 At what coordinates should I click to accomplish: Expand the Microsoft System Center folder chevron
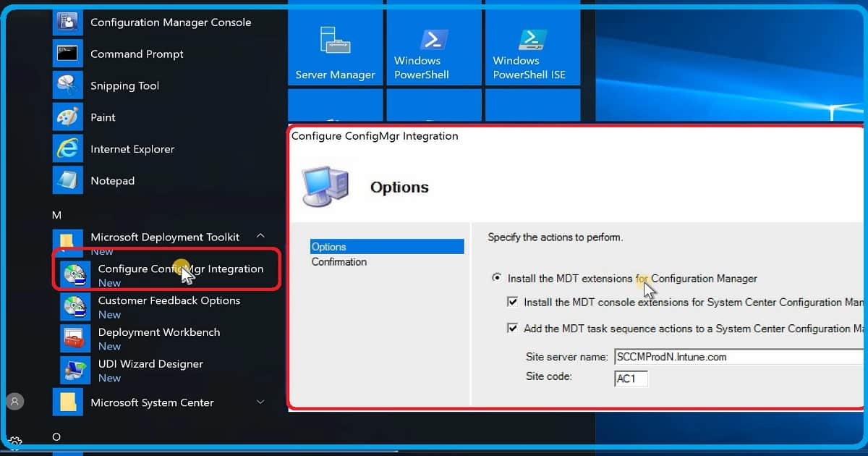tap(260, 402)
